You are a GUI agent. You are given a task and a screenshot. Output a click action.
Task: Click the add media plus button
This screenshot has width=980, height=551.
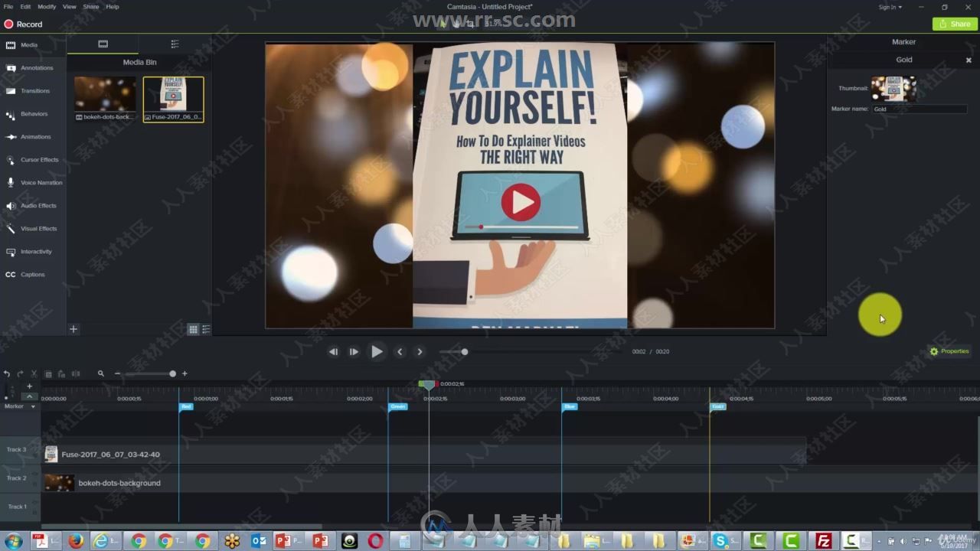(73, 329)
